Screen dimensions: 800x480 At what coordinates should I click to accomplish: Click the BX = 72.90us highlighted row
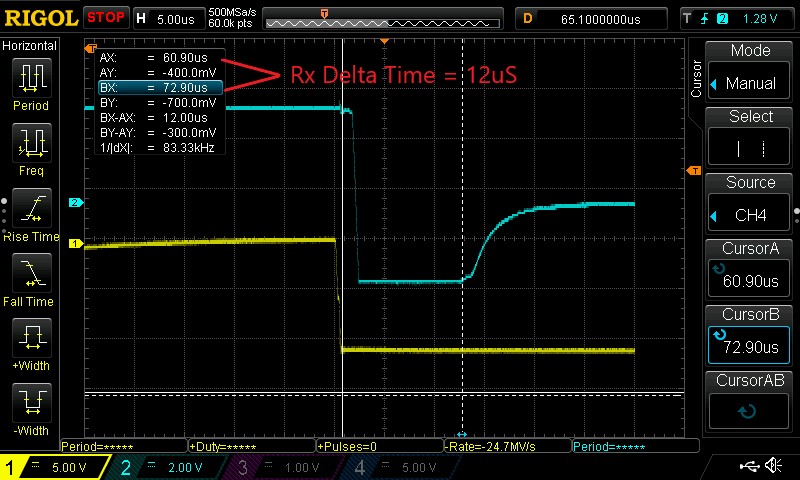[160, 88]
